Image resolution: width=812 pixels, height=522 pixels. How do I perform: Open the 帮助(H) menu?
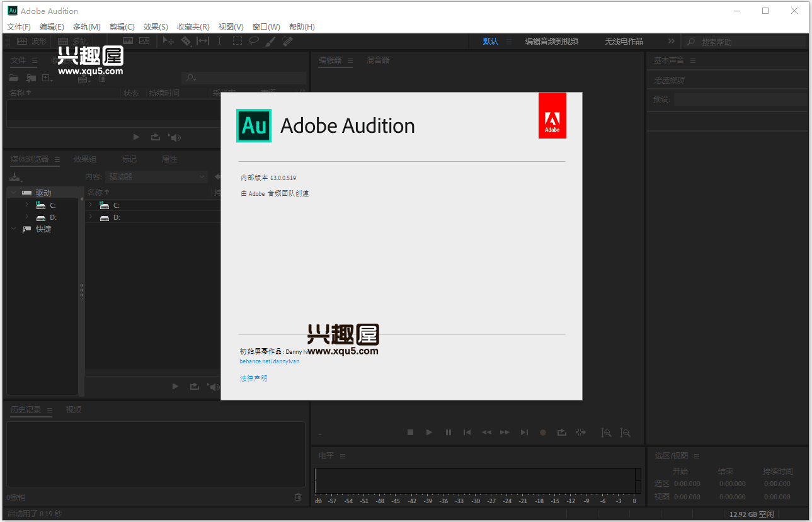[x=302, y=27]
